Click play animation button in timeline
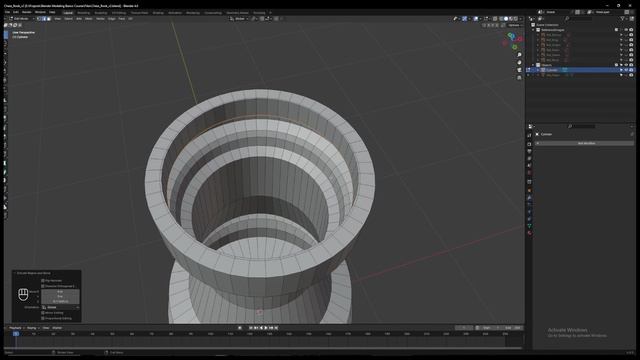The image size is (640, 360). (266, 328)
